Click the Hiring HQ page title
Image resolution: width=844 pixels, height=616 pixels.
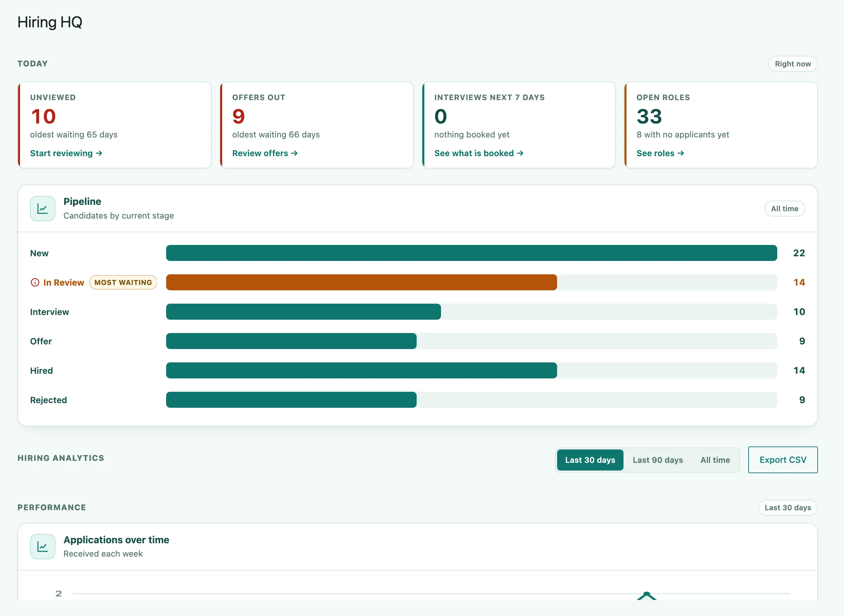[50, 22]
